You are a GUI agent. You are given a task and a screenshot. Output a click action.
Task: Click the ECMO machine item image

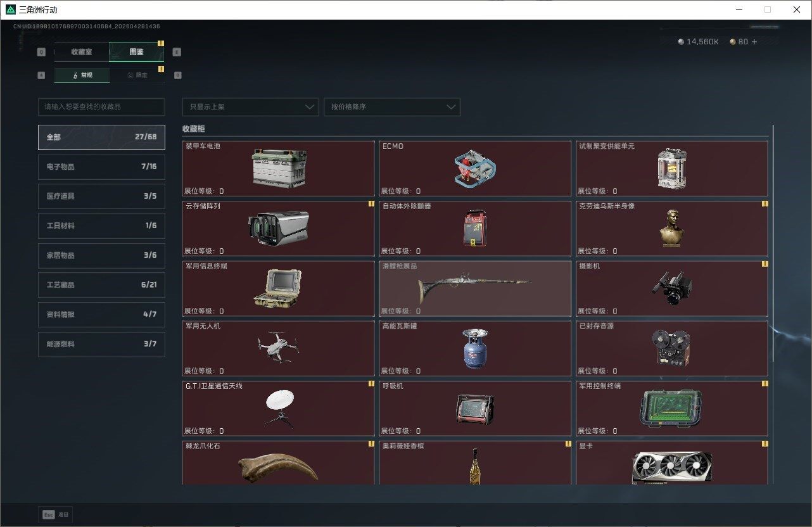[x=475, y=168]
